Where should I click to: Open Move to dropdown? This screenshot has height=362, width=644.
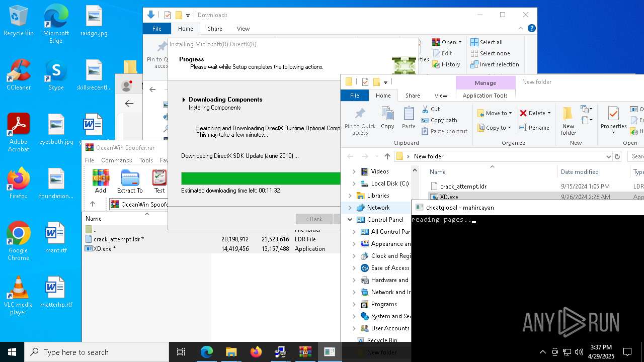[x=495, y=113]
